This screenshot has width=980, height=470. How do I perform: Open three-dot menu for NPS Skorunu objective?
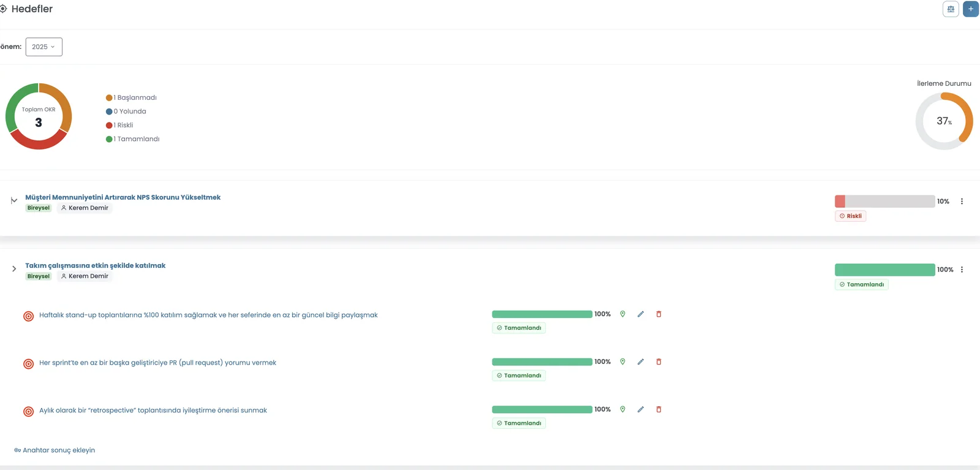[x=962, y=202]
